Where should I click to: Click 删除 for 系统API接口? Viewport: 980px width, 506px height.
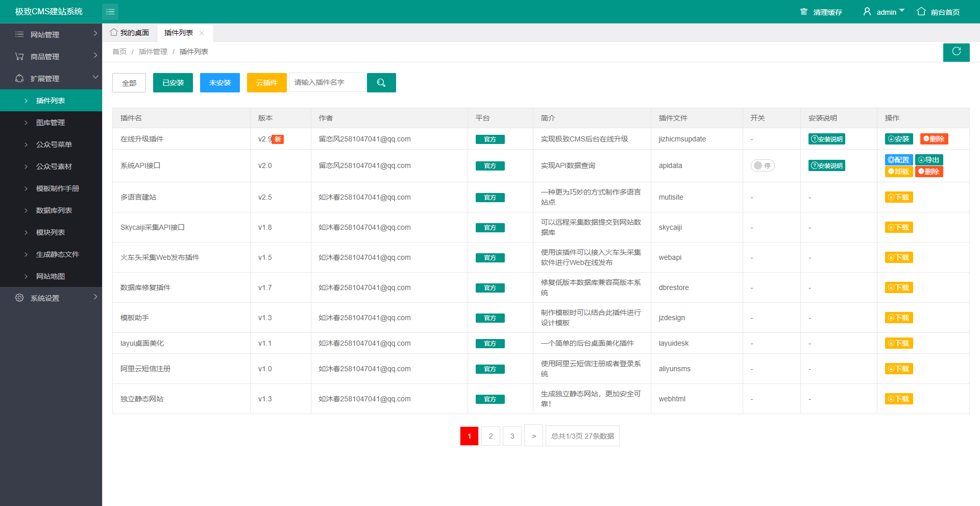click(929, 172)
